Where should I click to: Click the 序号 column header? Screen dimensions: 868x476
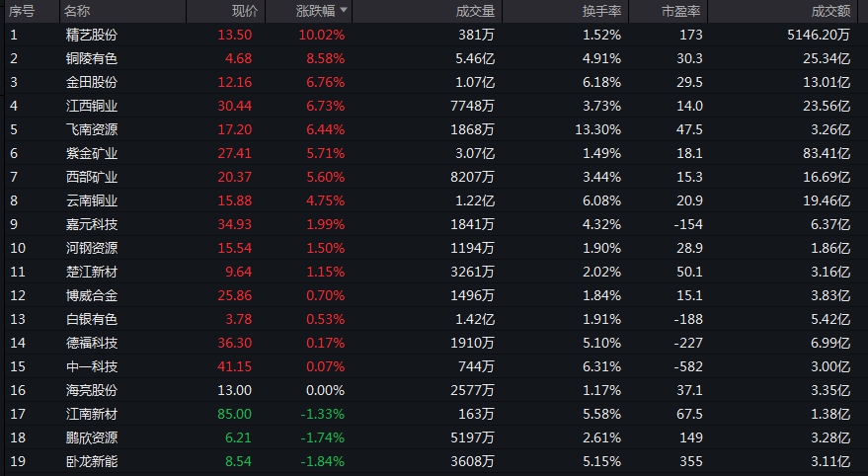click(22, 11)
